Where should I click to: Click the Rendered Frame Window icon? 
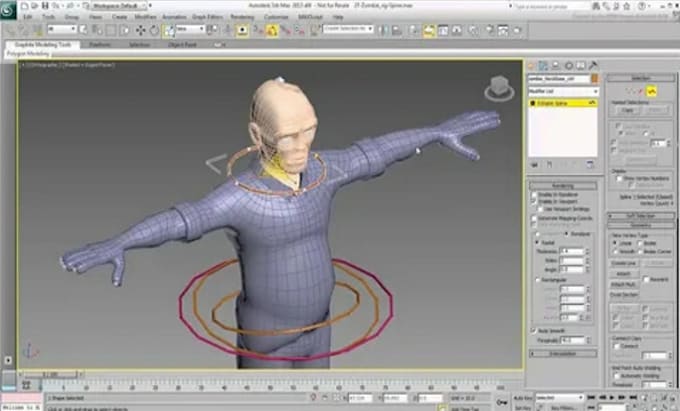503,30
